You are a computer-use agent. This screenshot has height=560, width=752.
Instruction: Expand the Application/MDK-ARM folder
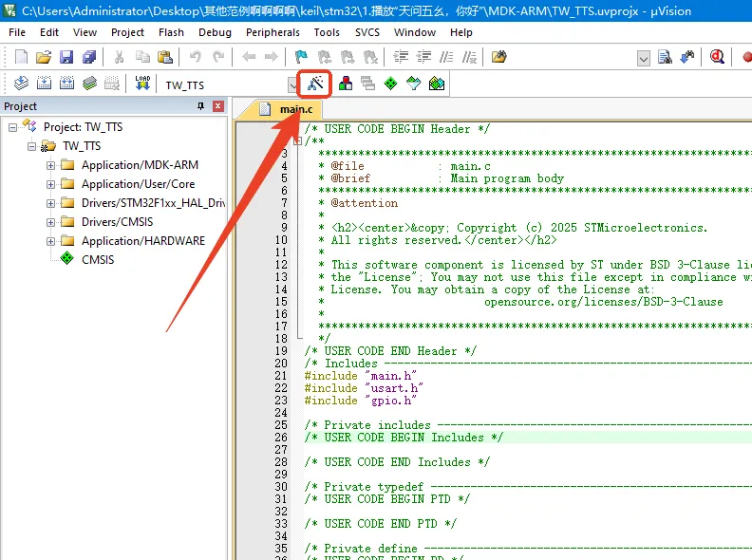click(x=50, y=165)
